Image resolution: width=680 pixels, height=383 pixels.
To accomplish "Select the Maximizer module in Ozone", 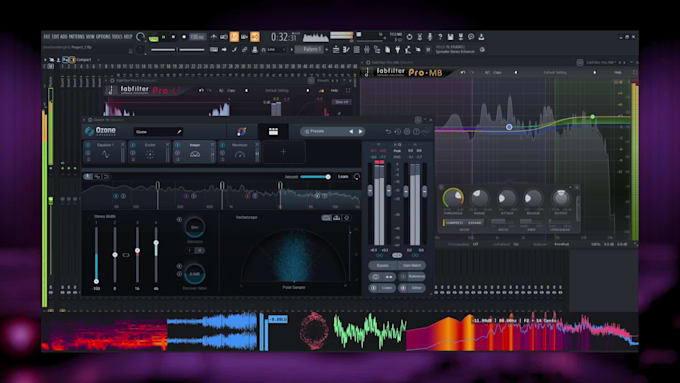I will point(239,152).
